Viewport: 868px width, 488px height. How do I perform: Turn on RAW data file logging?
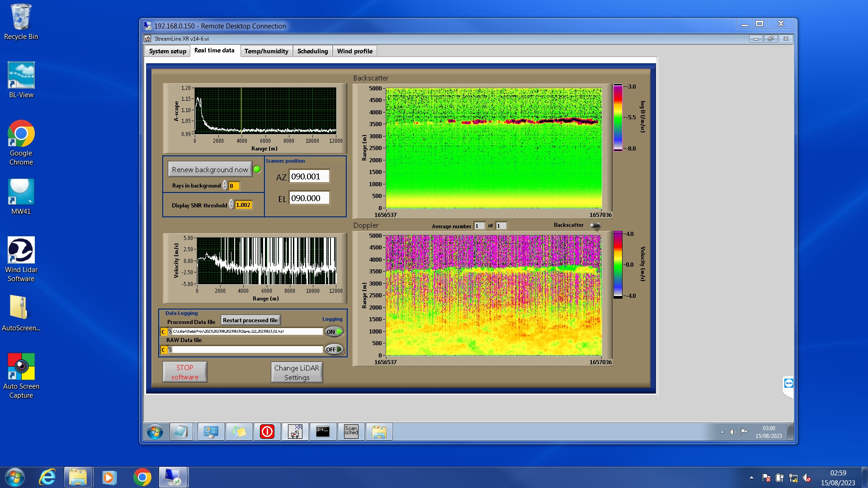click(x=334, y=349)
